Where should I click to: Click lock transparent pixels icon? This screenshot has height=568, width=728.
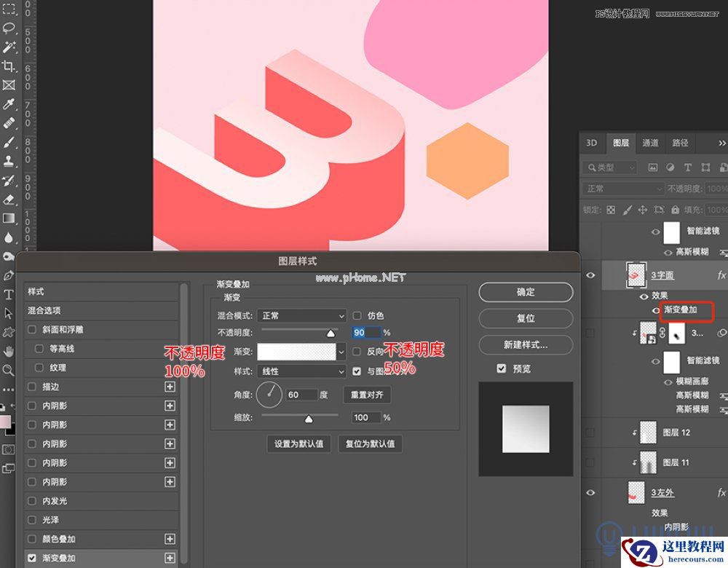coord(611,210)
